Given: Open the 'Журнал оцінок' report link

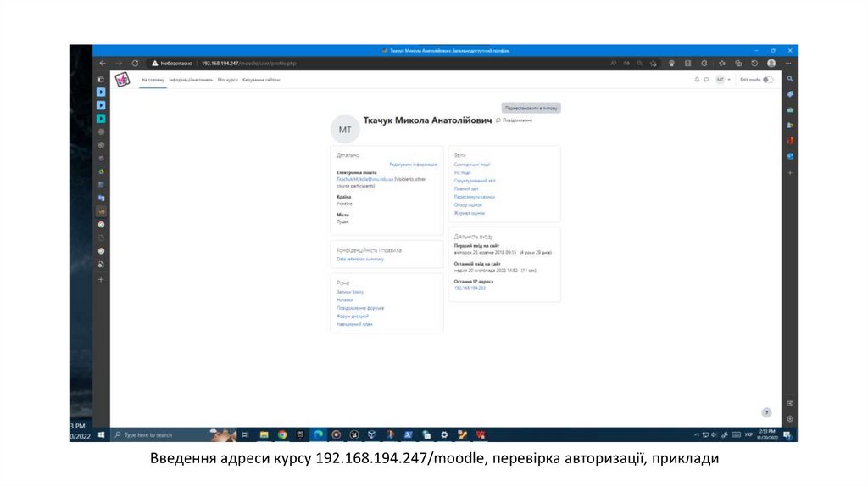Looking at the screenshot, I should pos(469,213).
